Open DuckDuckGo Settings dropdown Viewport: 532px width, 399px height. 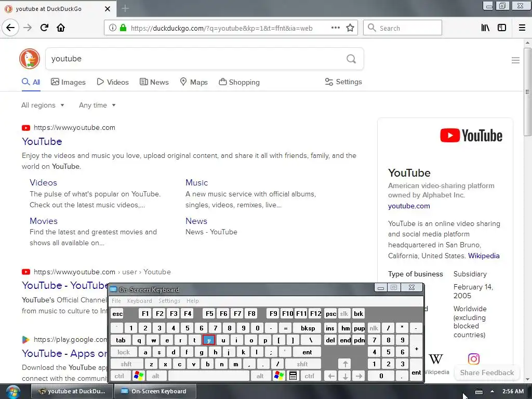click(x=343, y=82)
